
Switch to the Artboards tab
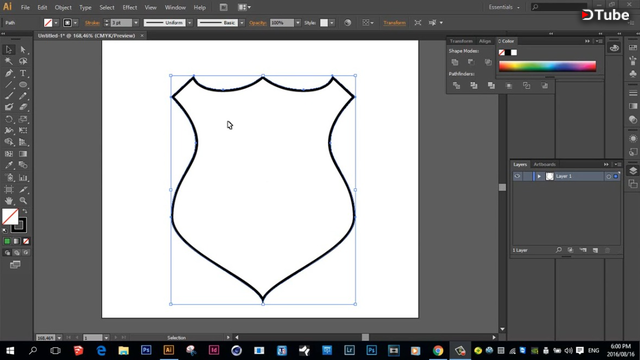click(544, 164)
